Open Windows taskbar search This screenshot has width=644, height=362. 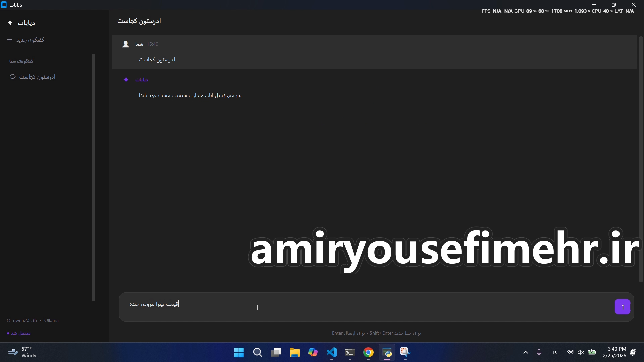tap(258, 352)
